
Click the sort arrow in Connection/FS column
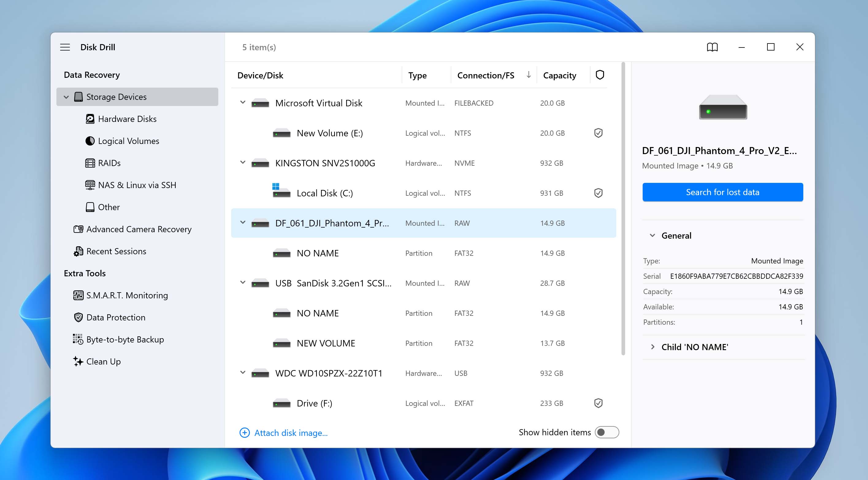(x=529, y=75)
